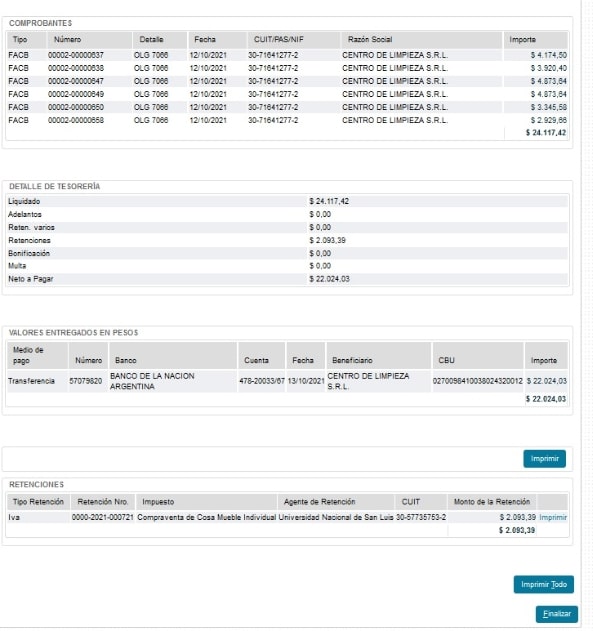
Task: Select invoice row 00002-00000637
Action: click(x=287, y=55)
